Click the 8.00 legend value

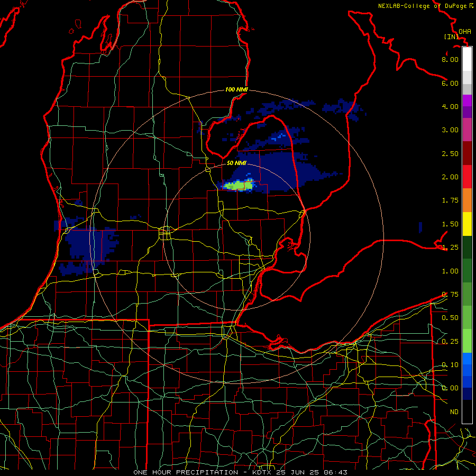(450, 59)
